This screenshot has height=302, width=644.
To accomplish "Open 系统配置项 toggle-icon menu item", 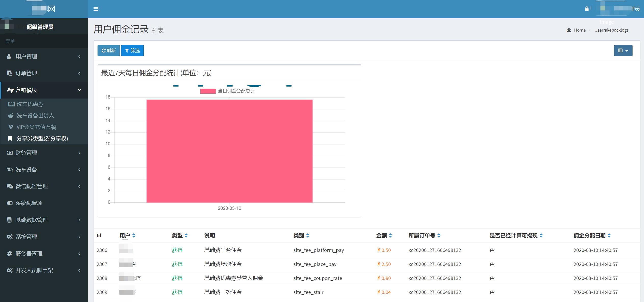I will point(29,203).
